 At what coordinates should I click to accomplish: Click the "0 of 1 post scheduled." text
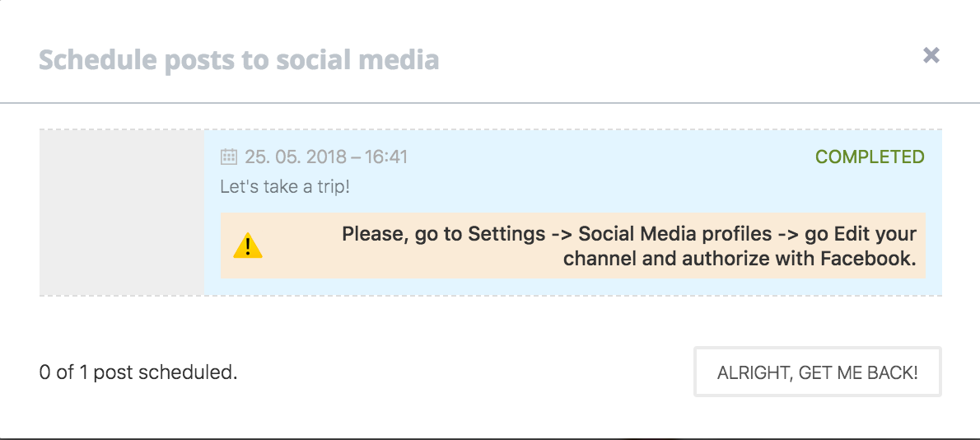(x=138, y=372)
